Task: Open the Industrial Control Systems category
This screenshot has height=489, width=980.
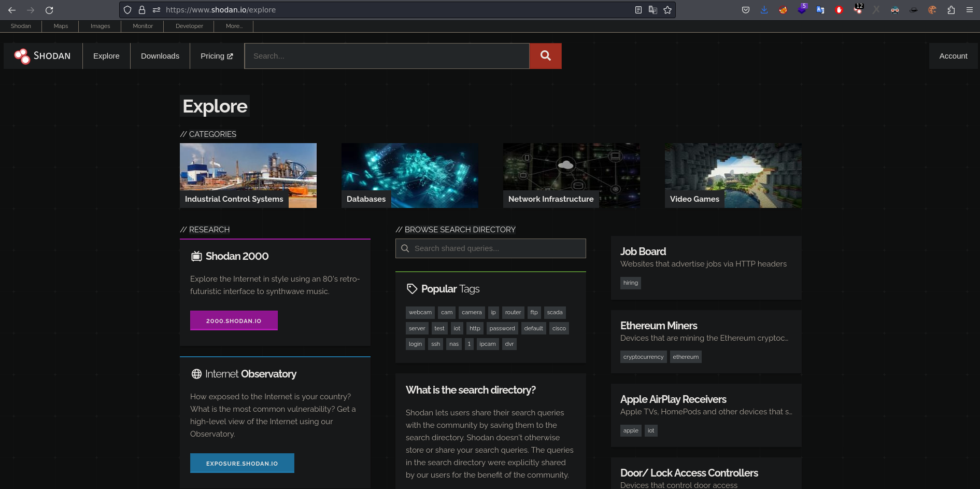Action: pos(248,175)
